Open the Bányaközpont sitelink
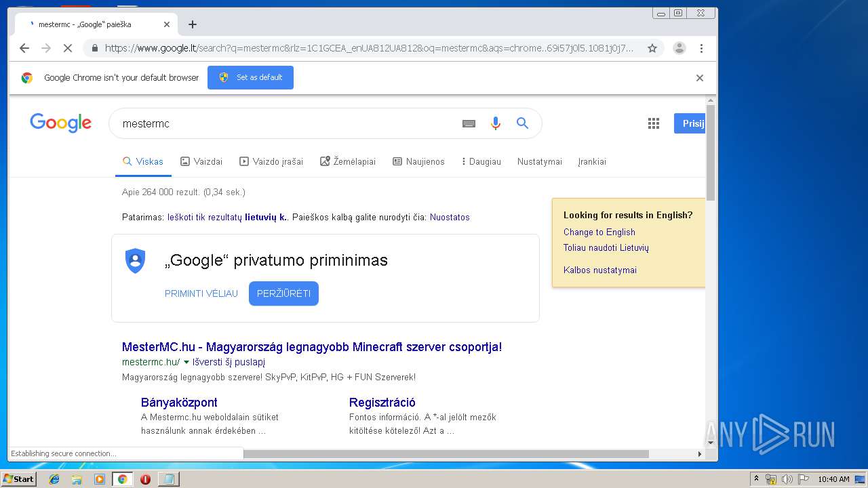The image size is (868, 488). click(x=179, y=403)
